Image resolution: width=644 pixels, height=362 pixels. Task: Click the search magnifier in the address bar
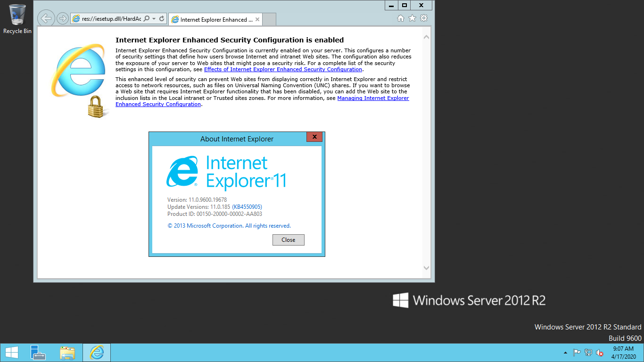[x=146, y=19]
